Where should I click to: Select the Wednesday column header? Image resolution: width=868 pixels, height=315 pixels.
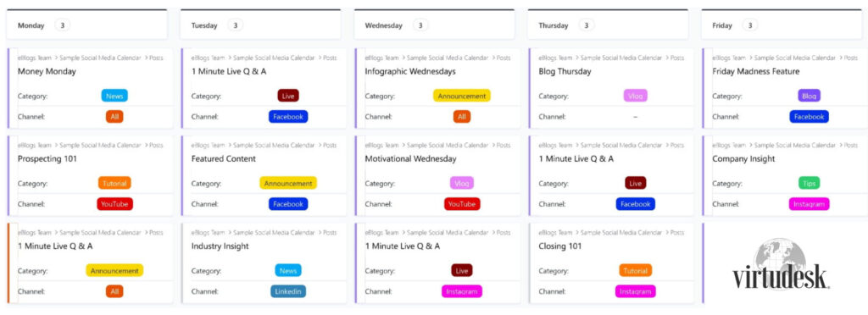[435, 25]
